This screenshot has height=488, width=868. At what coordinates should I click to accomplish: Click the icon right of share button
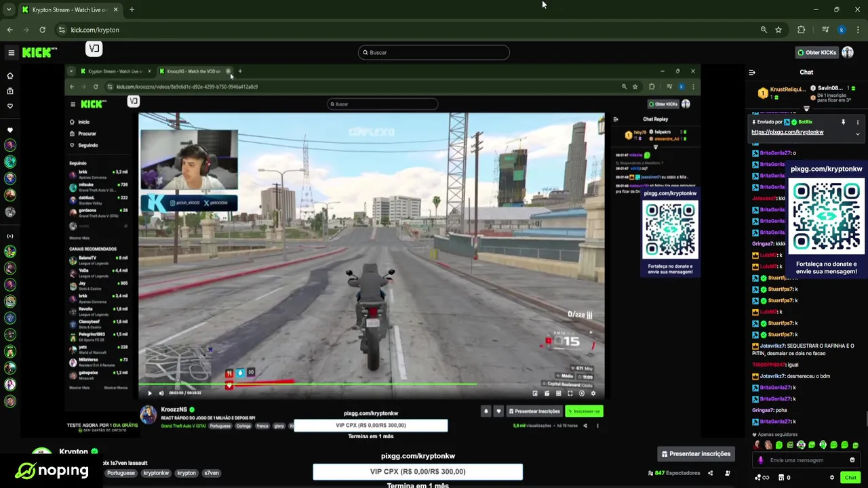point(728,473)
